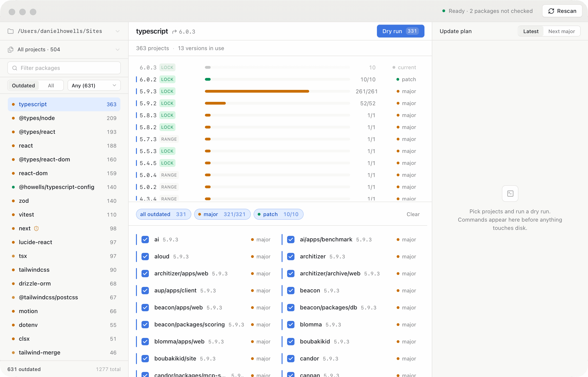
Task: Click the 5.9.2 version usage bar
Action: pyautogui.click(x=277, y=103)
